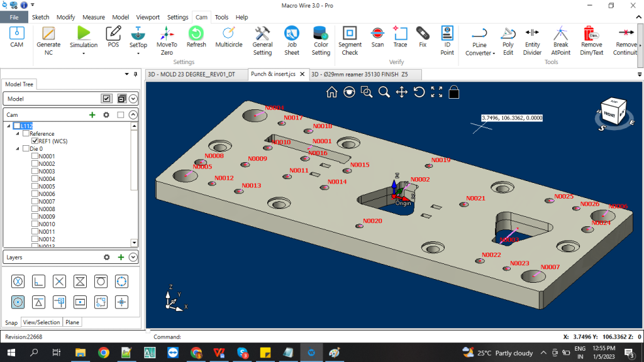Viewport: 644px width, 362px height.
Task: Collapse the L112 tree node
Action: (x=9, y=126)
